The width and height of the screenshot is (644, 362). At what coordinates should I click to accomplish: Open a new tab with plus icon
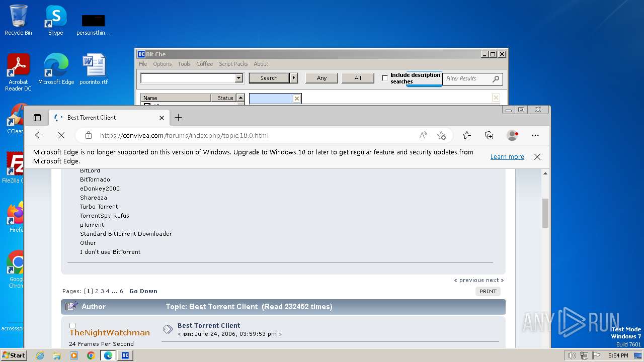178,118
